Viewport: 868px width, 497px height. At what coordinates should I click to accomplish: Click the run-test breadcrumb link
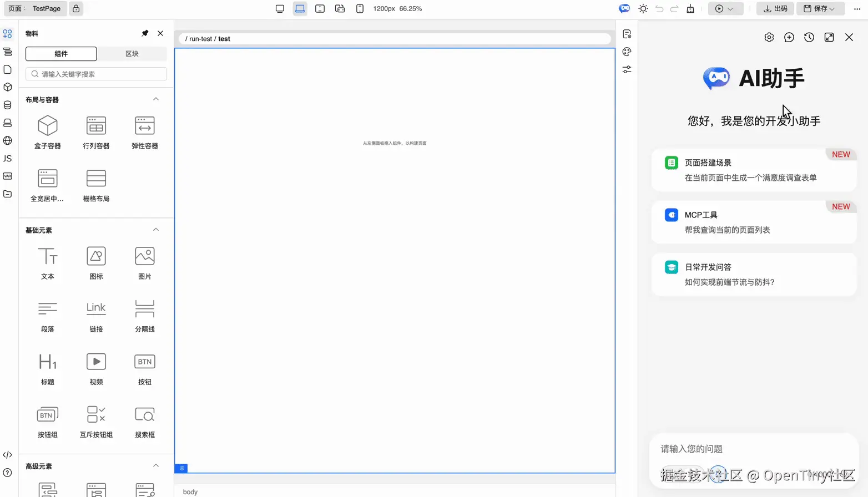(x=200, y=39)
